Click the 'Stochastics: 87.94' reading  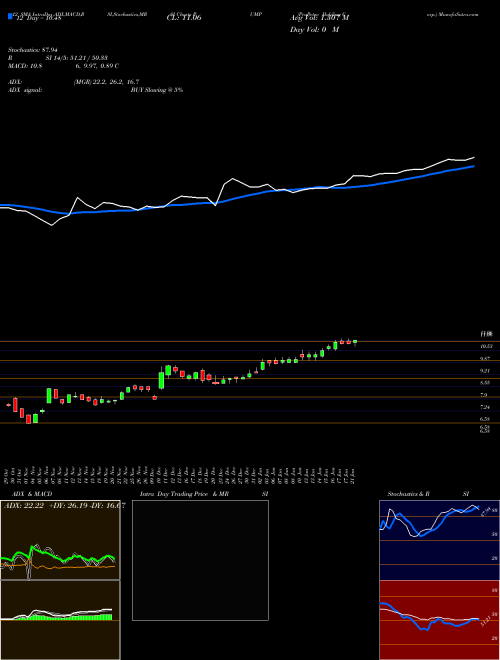(33, 50)
